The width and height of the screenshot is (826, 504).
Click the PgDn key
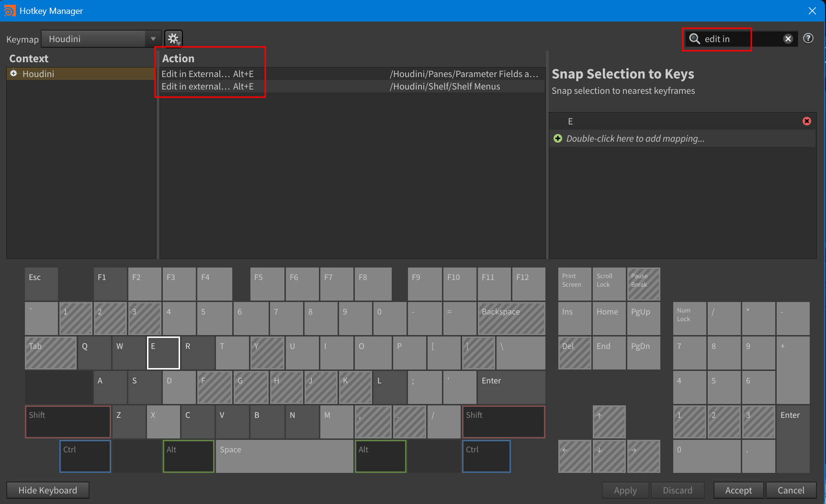644,353
